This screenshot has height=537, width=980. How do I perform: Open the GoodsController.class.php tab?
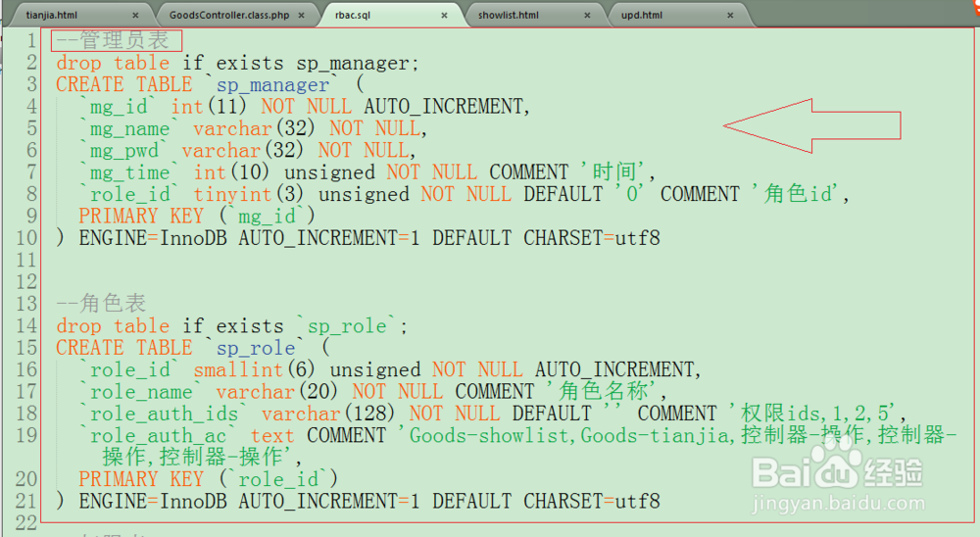[228, 15]
